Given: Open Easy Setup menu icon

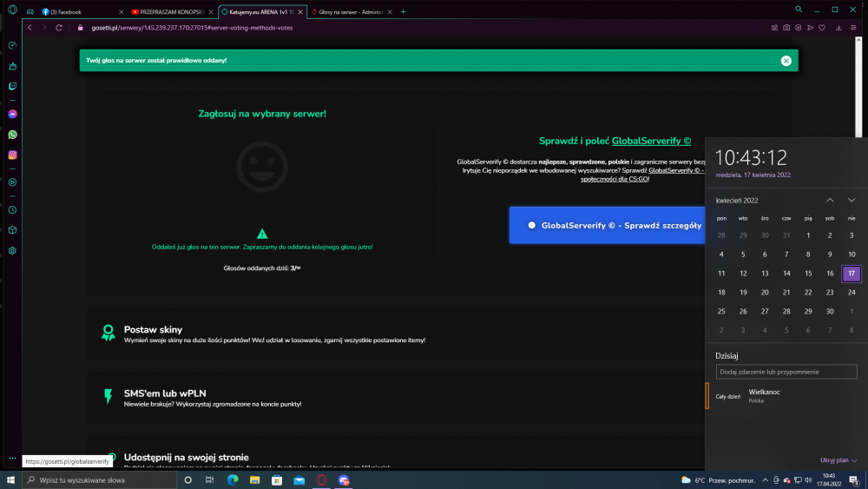Looking at the screenshot, I should (853, 28).
